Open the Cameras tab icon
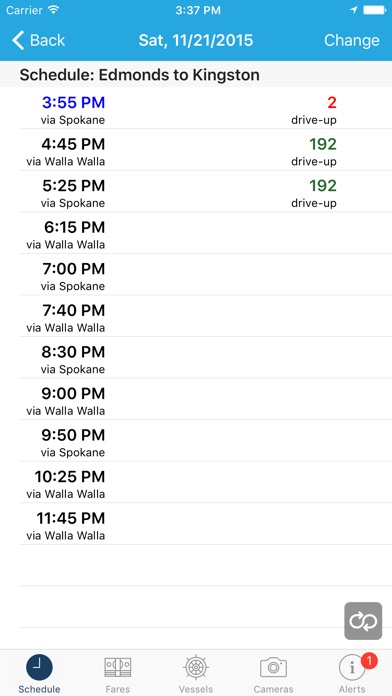 click(x=273, y=668)
